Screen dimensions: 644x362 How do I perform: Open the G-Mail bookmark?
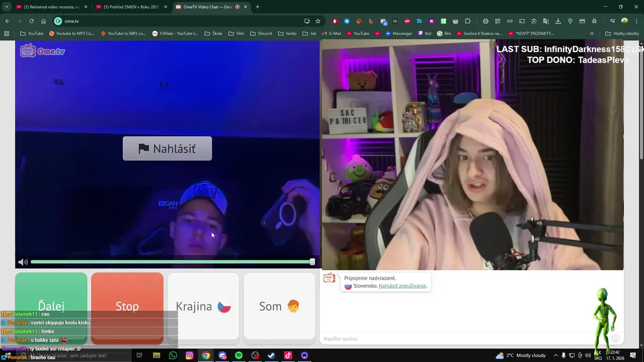click(331, 34)
